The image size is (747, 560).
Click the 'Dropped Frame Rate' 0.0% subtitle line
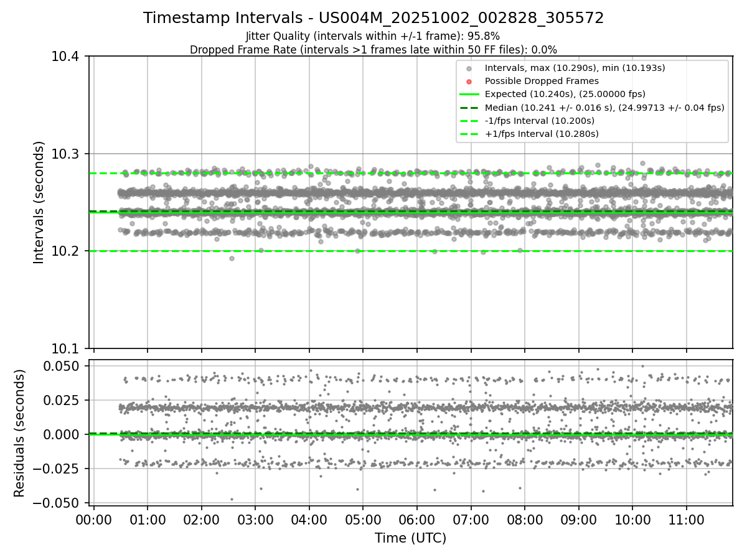(374, 50)
